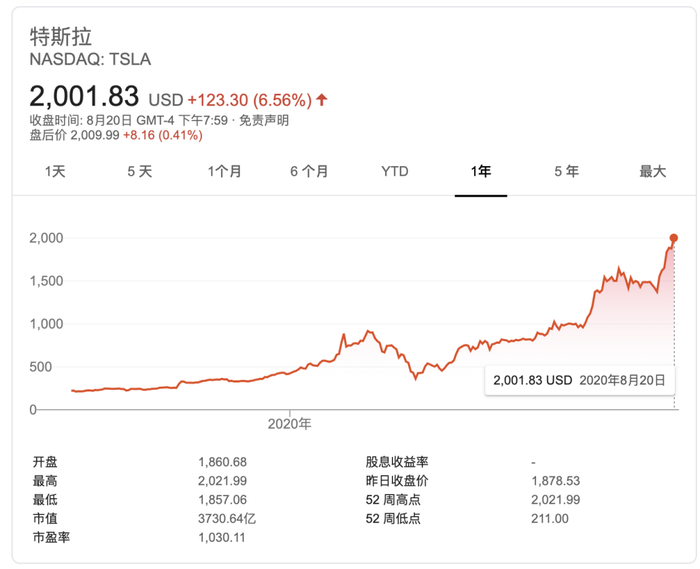Screen dimensions: 700x569
Task: Click the 特斯拉 company title
Action: 61,37
